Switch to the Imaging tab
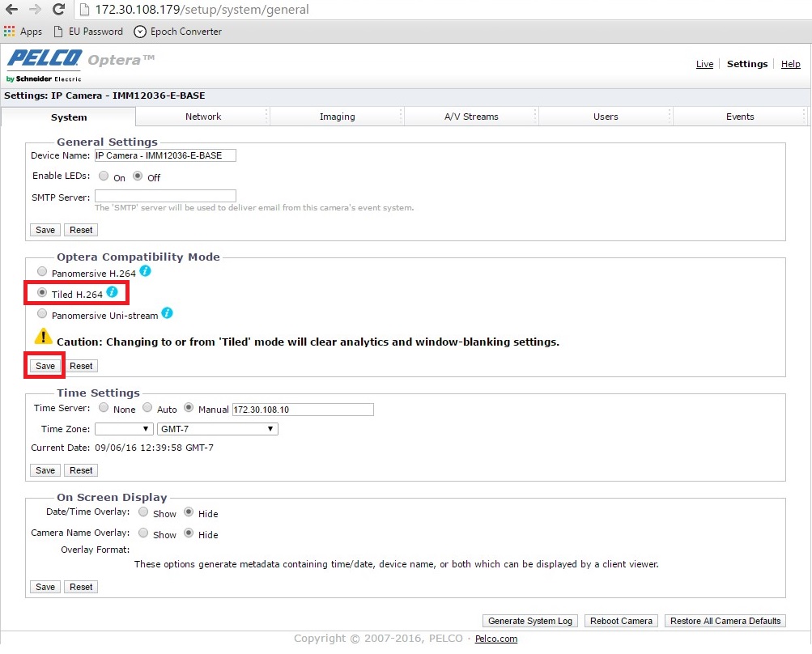The width and height of the screenshot is (812, 654). point(337,117)
